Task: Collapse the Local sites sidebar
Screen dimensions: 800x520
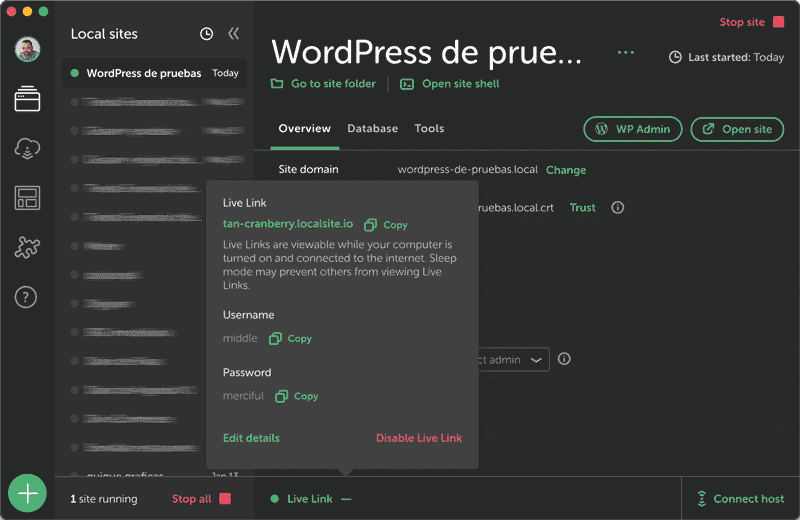Action: pos(234,34)
